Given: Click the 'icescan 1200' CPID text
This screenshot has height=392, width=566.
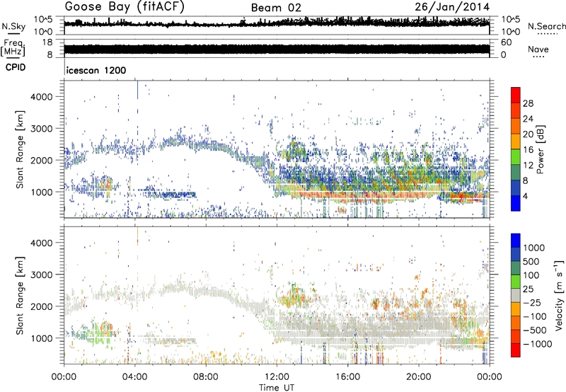Looking at the screenshot, I should [x=96, y=70].
